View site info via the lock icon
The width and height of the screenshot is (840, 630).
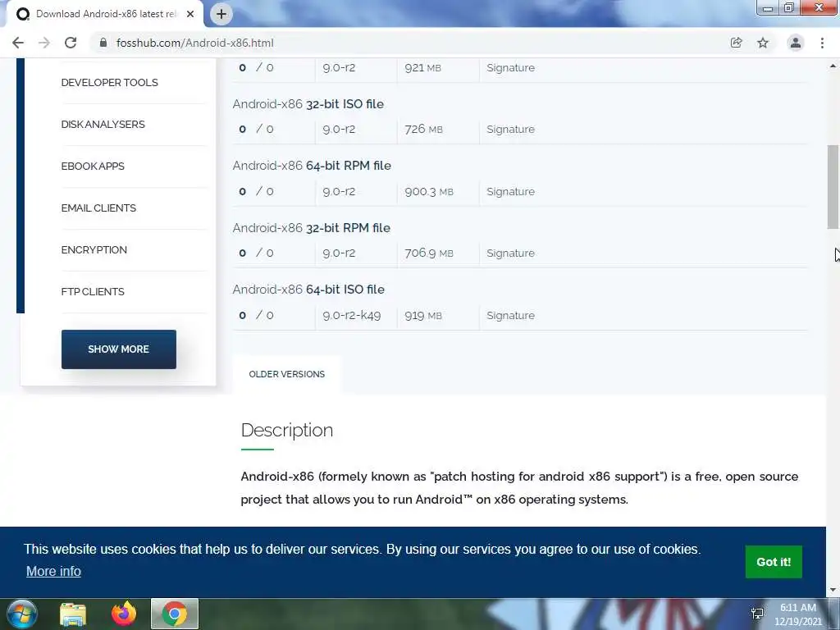pyautogui.click(x=103, y=43)
